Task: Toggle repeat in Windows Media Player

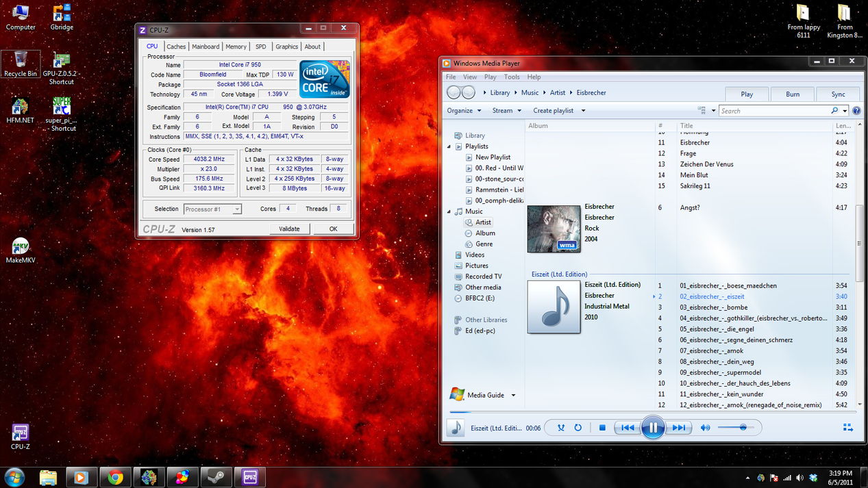Action: click(x=578, y=428)
